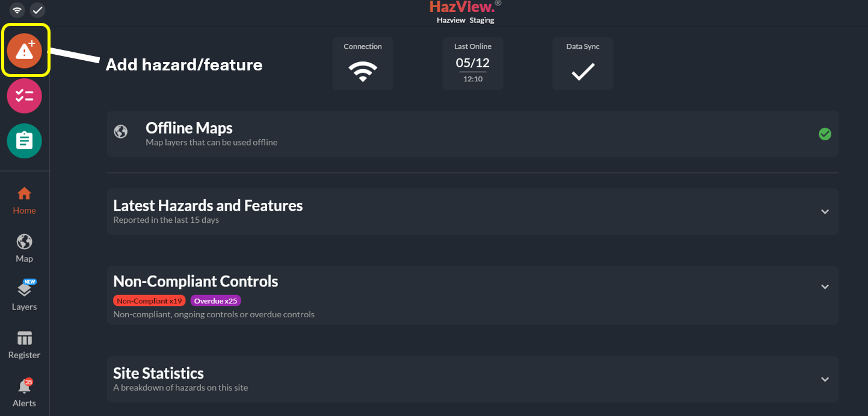The width and height of the screenshot is (868, 416).
Task: Click the red Non-Compliant x19 badge
Action: pos(149,301)
